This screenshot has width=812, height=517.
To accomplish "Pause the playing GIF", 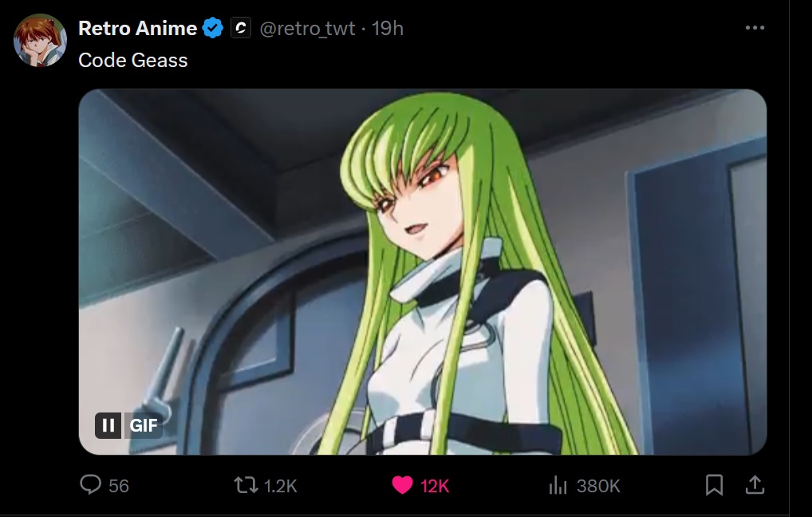I will (x=108, y=425).
